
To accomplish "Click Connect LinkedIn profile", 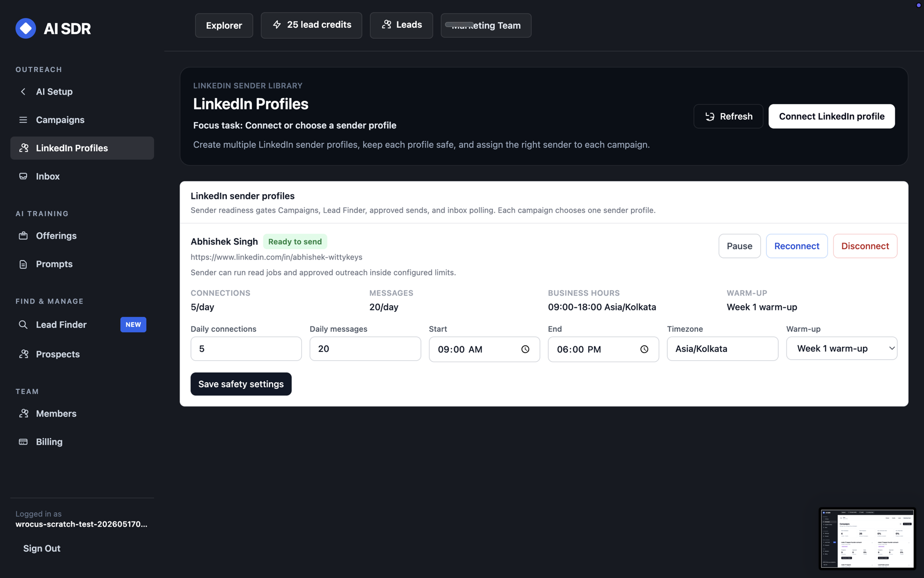I will tap(832, 117).
